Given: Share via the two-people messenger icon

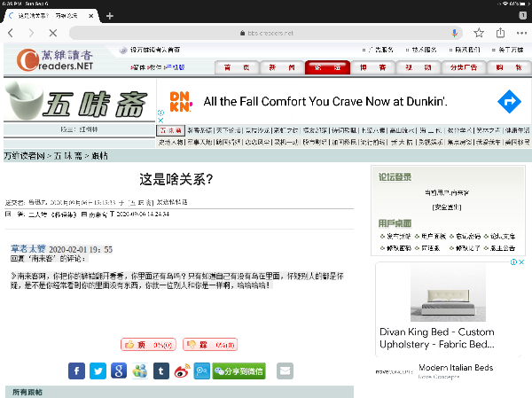Looking at the screenshot, I should [140, 371].
